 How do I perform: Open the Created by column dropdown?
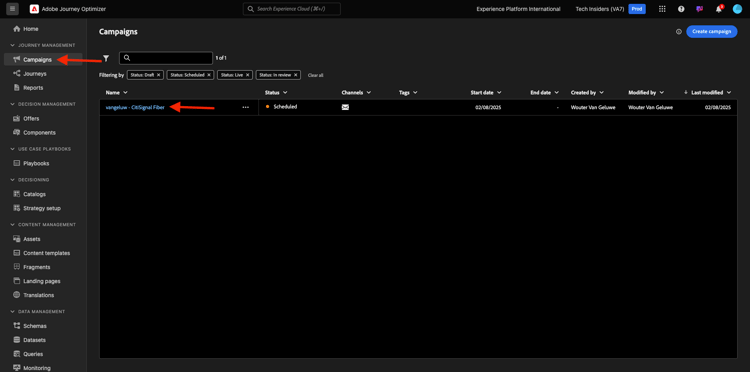coord(601,92)
